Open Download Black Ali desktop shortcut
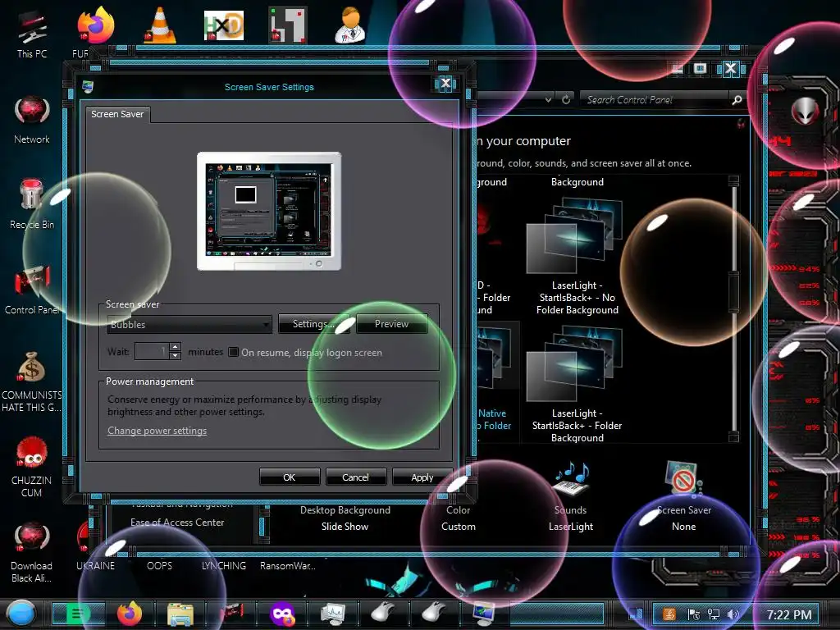 click(x=32, y=553)
